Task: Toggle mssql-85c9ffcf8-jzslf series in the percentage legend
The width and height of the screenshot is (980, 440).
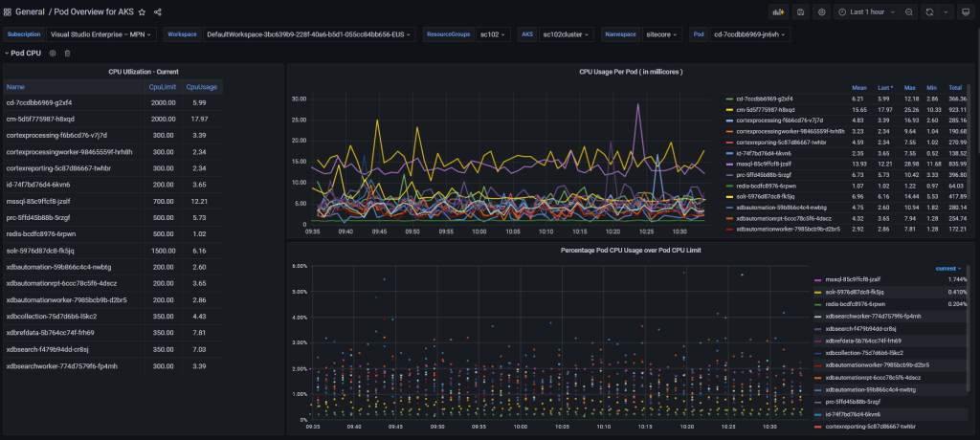Action: (x=847, y=278)
